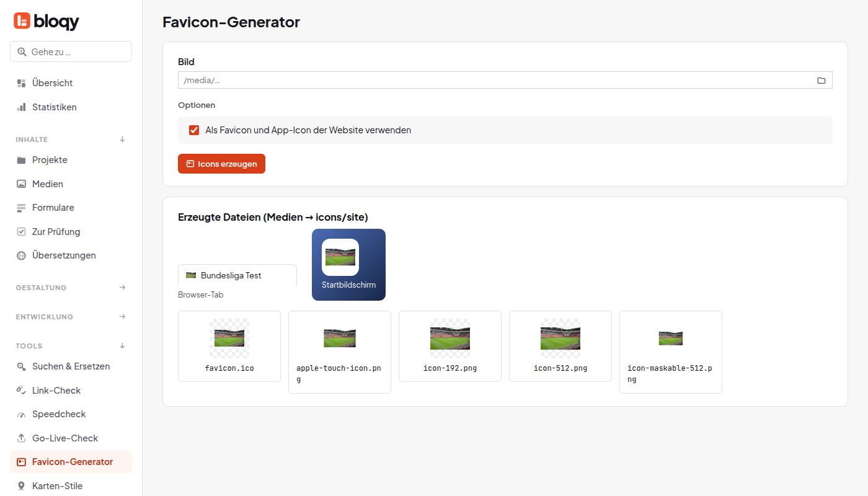868x496 pixels.
Task: Open Übersetzungen from sidebar
Action: (x=71, y=255)
